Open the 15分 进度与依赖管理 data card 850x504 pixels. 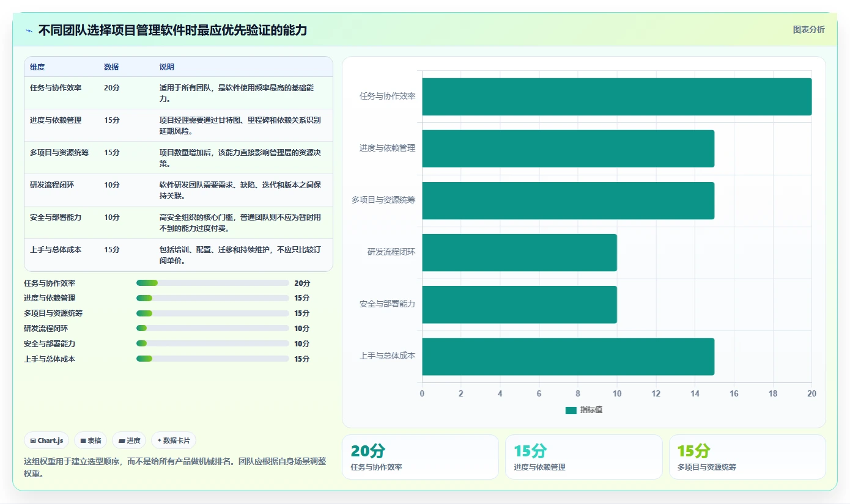[584, 457]
